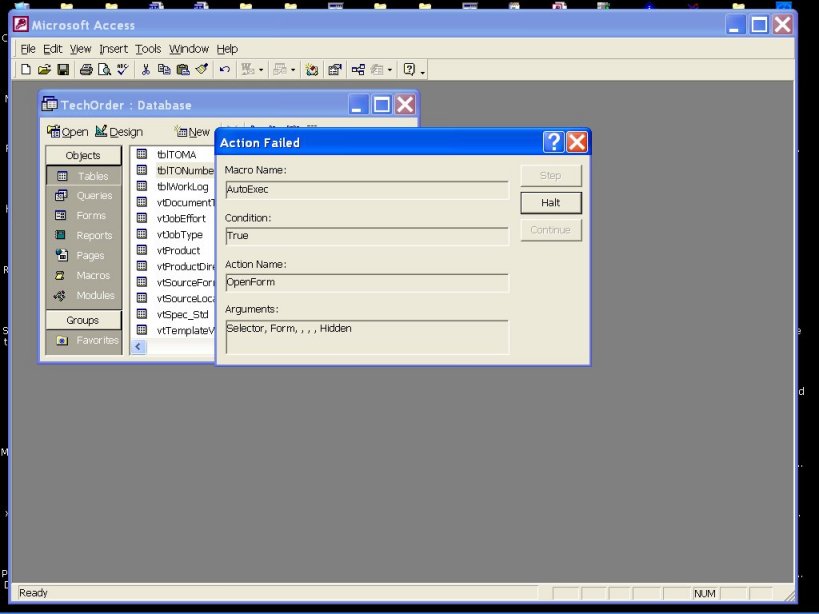Click the Code editor toolbar icon
The image size is (819, 614).
coord(312,69)
